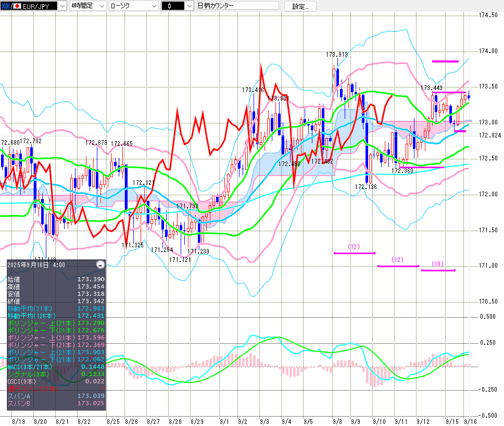Click the Bollinger lower value 172.062

[91, 359]
